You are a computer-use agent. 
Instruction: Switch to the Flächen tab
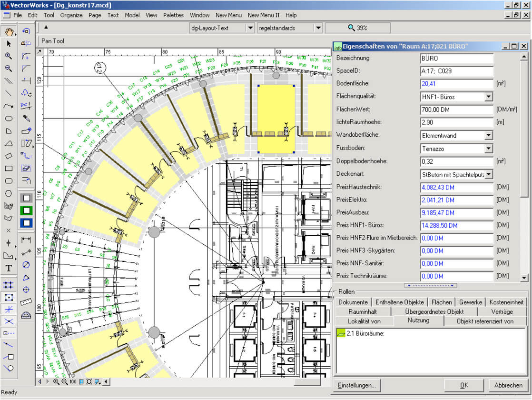point(442,302)
